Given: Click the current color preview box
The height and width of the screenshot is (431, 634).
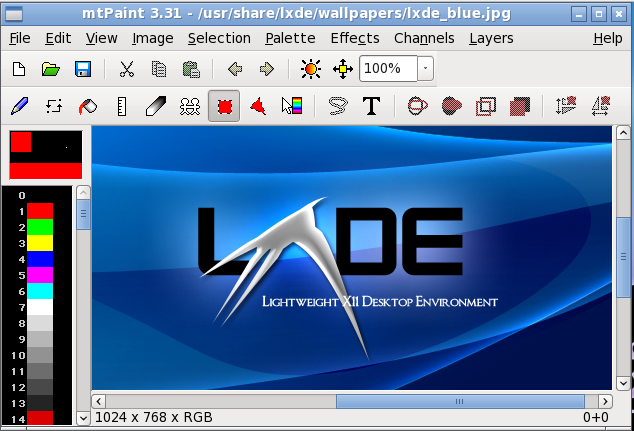Looking at the screenshot, I should coord(46,155).
